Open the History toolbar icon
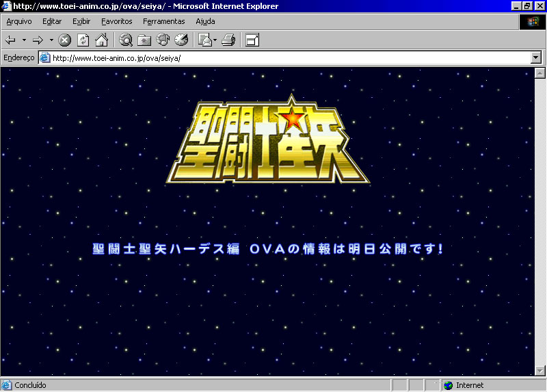Screen dimensions: 547x392 [x=181, y=40]
